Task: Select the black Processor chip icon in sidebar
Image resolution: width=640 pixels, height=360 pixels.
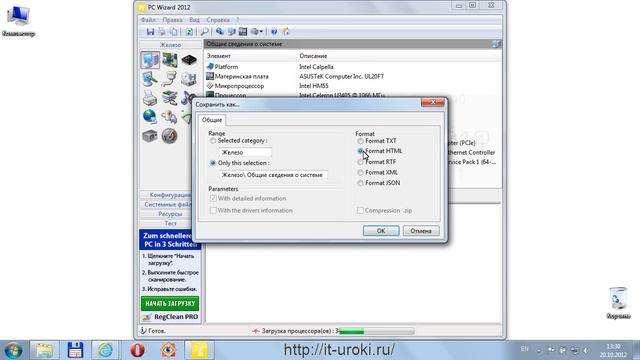Action: 189,60
